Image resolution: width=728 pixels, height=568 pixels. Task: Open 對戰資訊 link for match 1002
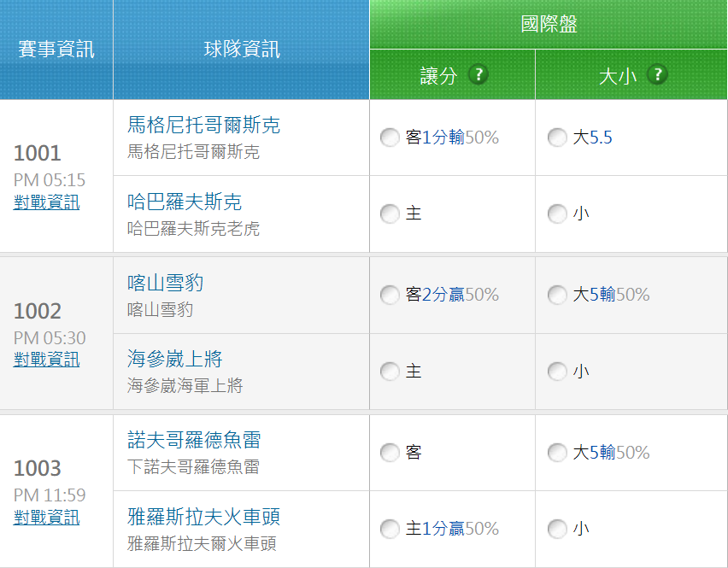click(47, 360)
